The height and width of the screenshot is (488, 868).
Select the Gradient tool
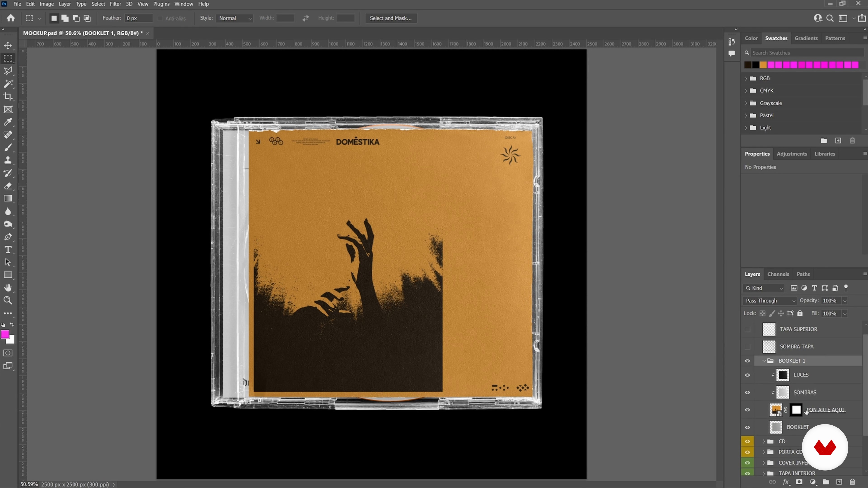click(x=8, y=198)
